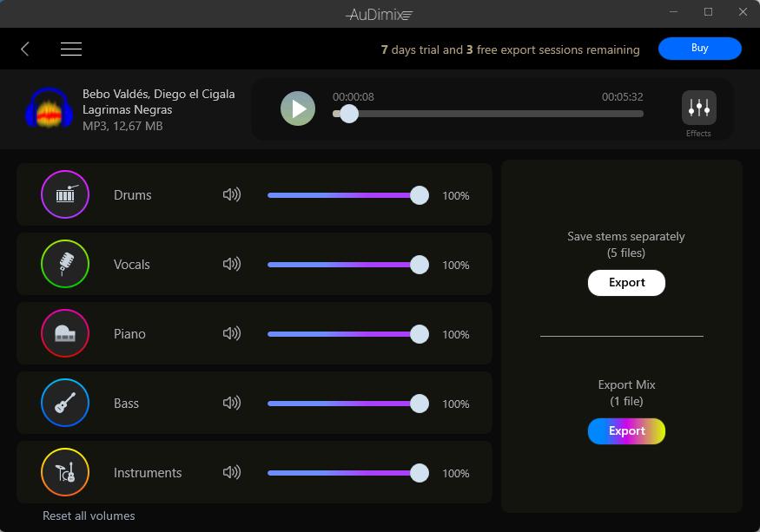Click the elapsed time 00:00:08
Screen dimensions: 760x532
(x=354, y=97)
